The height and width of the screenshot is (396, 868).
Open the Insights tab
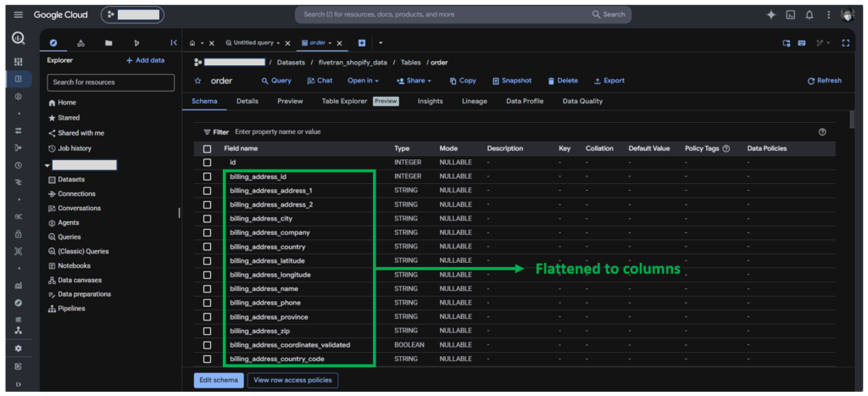430,102
